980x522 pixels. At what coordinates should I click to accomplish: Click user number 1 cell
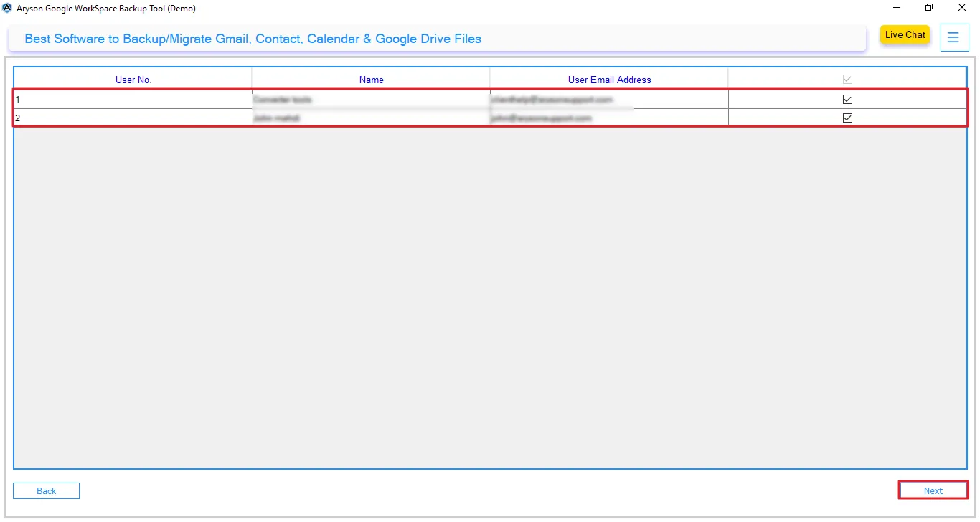click(133, 99)
